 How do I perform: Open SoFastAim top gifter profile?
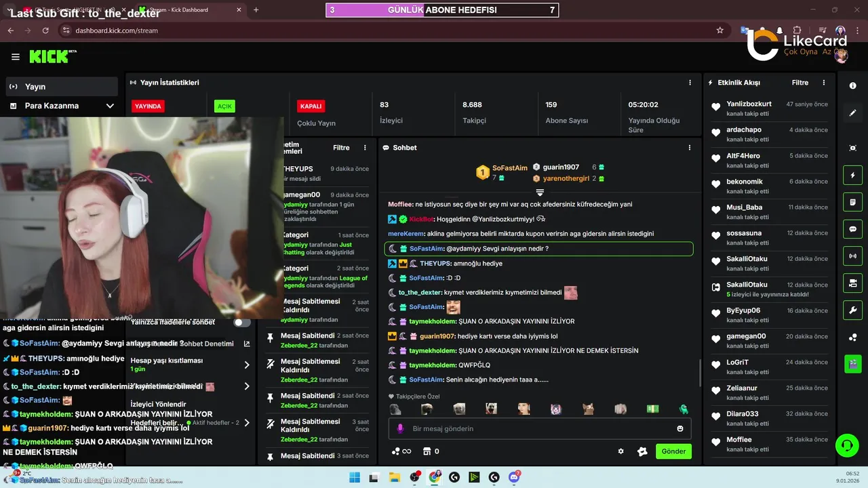point(509,167)
